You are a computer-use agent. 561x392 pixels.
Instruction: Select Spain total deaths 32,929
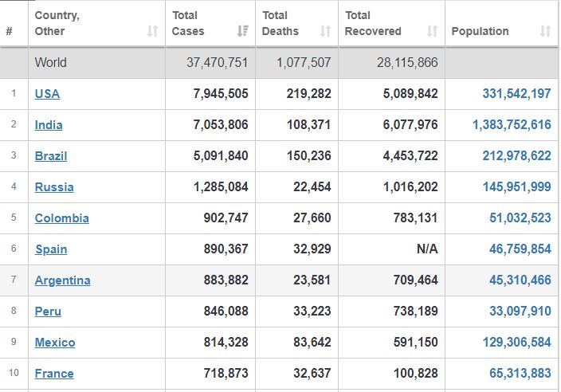click(x=312, y=249)
